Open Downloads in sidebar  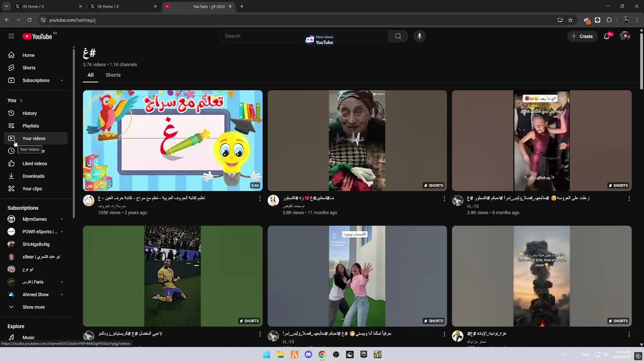(35, 176)
